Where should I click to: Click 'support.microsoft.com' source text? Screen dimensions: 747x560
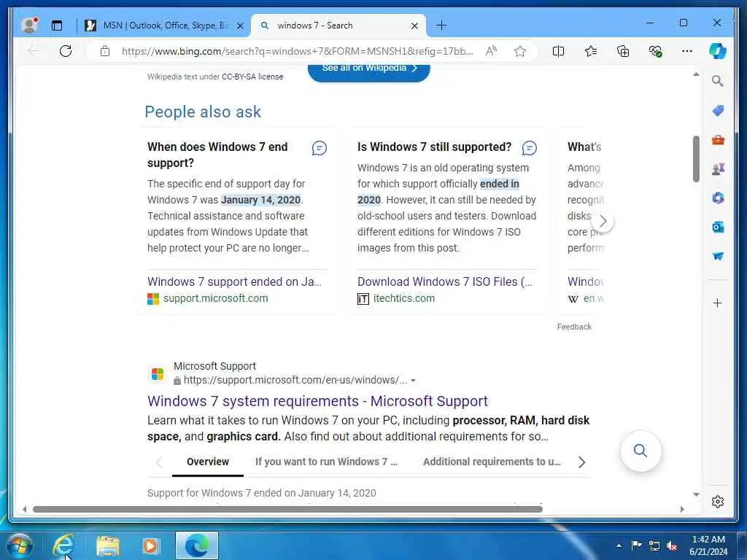(x=216, y=298)
